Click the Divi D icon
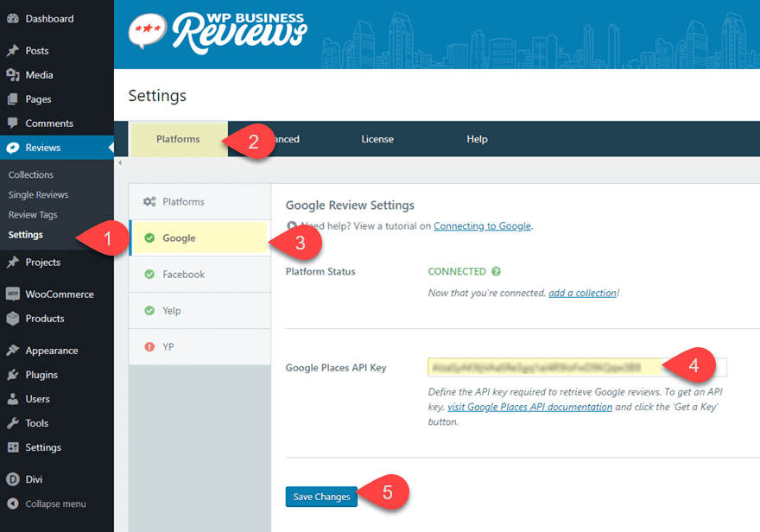Viewport: 760px width, 532px height. [13, 479]
